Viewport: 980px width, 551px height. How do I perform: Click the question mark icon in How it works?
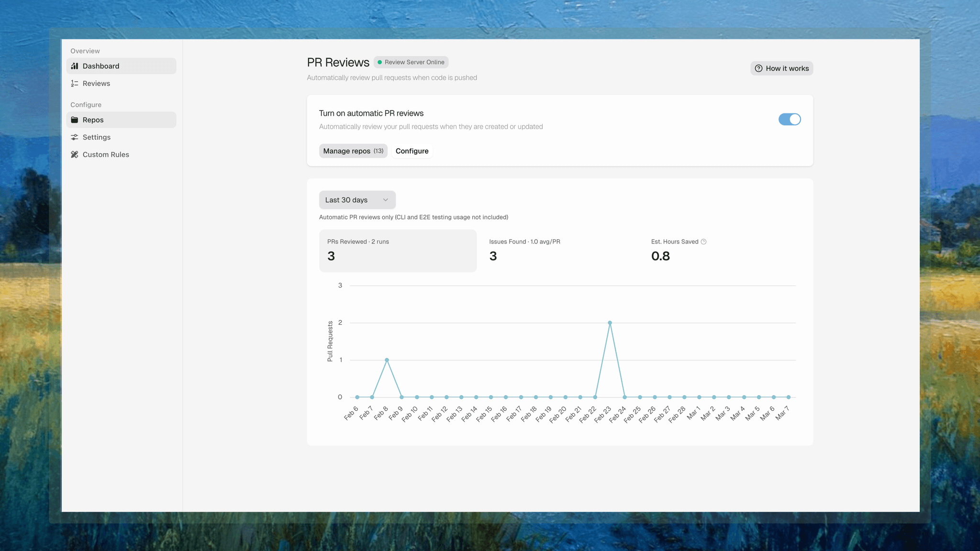[758, 68]
